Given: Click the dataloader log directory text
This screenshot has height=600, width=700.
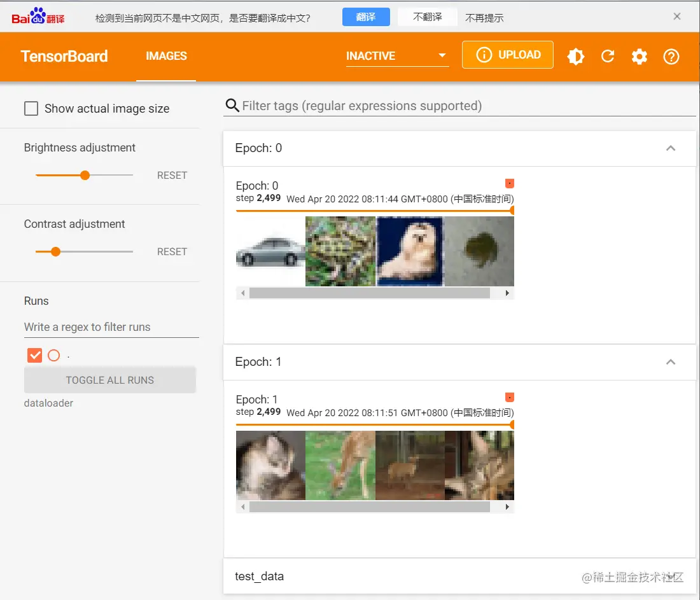Looking at the screenshot, I should [x=48, y=403].
